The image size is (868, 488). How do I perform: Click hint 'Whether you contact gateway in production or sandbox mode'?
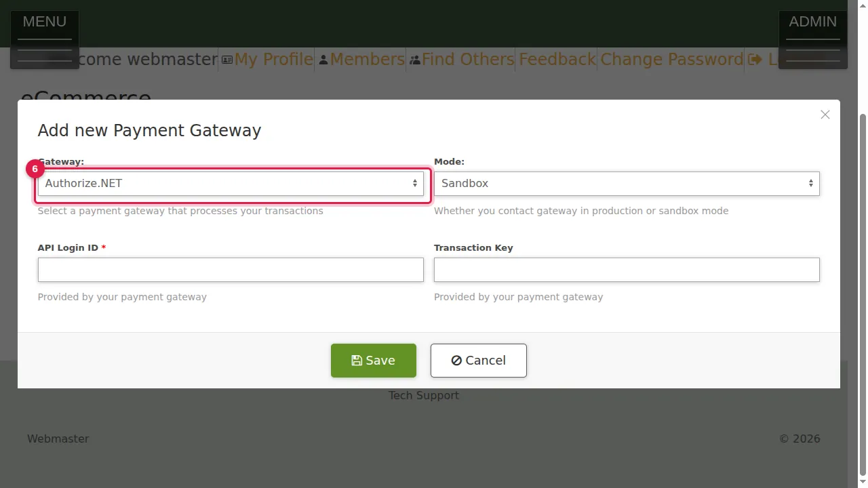(581, 211)
